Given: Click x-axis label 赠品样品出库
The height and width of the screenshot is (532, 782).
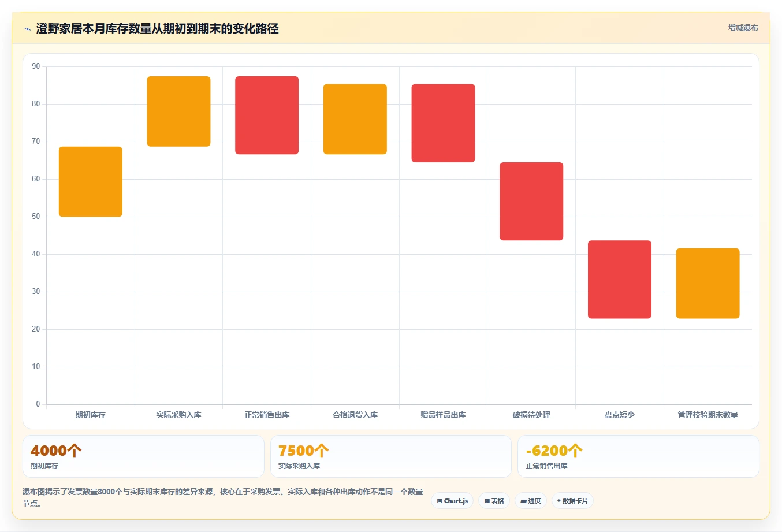Looking at the screenshot, I should [x=443, y=415].
